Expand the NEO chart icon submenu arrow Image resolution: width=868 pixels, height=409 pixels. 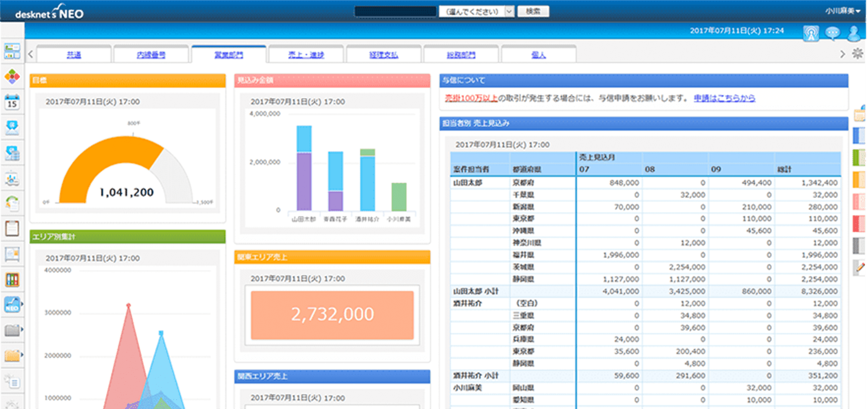(22, 304)
